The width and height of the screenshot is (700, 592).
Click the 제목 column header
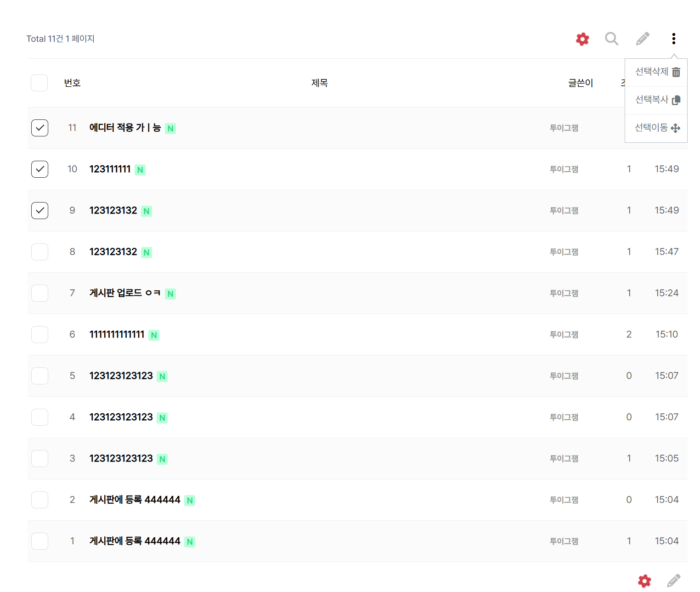click(319, 83)
